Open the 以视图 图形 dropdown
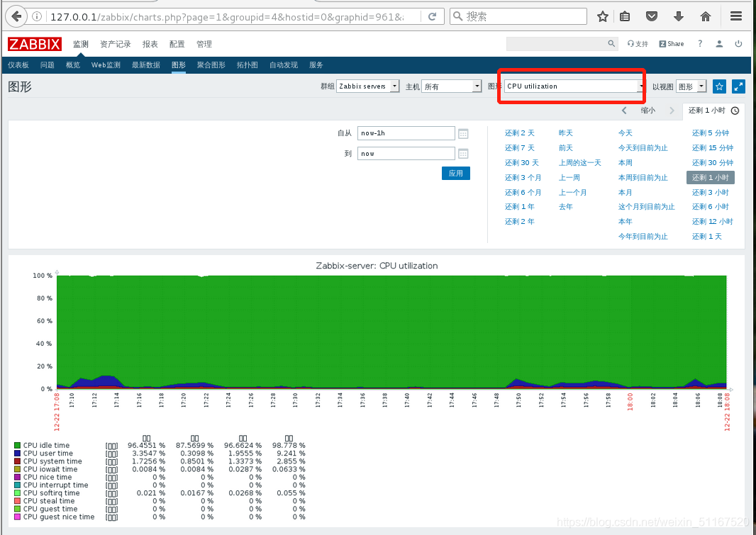This screenshot has height=535, width=756. (x=691, y=86)
